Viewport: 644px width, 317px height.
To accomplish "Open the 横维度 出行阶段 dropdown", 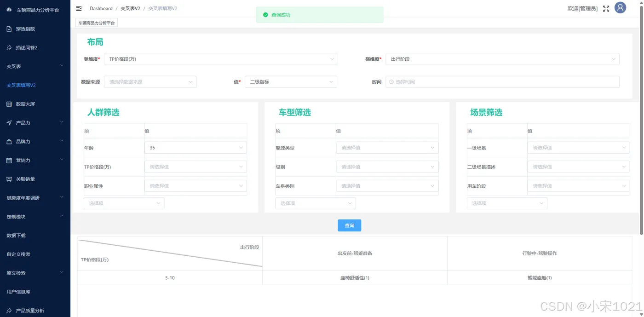I will click(502, 59).
